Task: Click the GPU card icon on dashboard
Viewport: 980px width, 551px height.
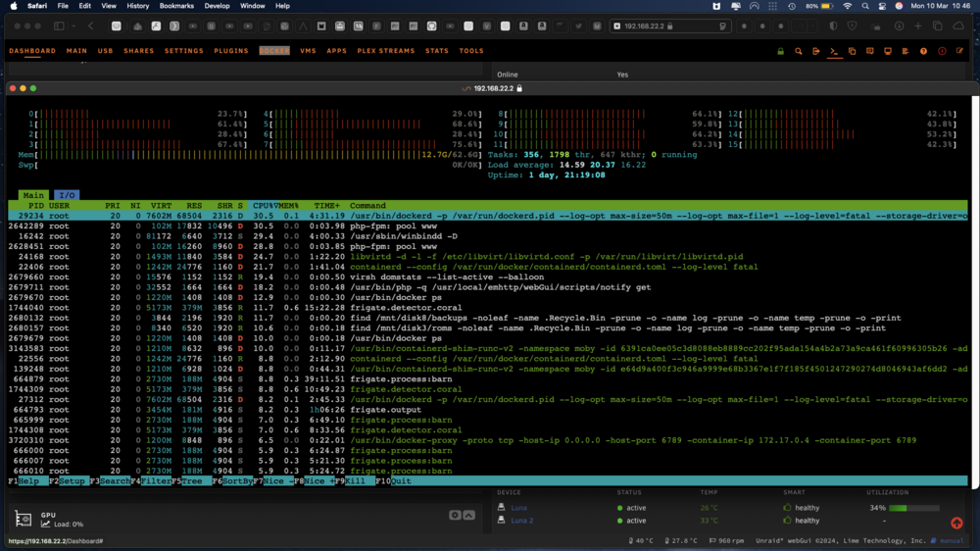Action: tap(24, 519)
